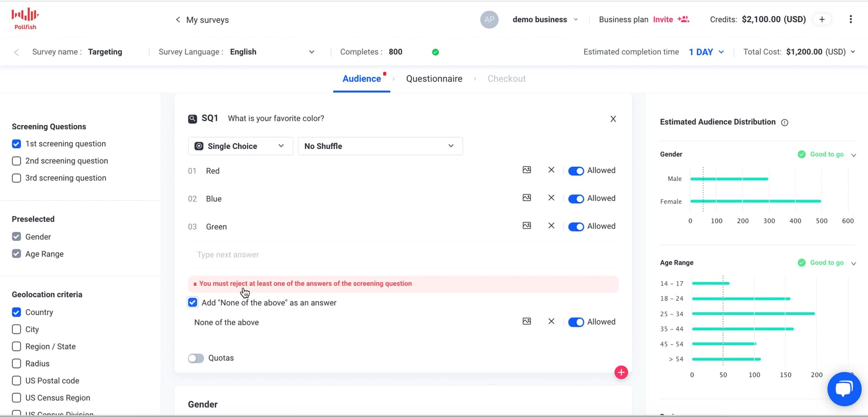
Task: Check the US Postal code criterion
Action: pyautogui.click(x=16, y=381)
